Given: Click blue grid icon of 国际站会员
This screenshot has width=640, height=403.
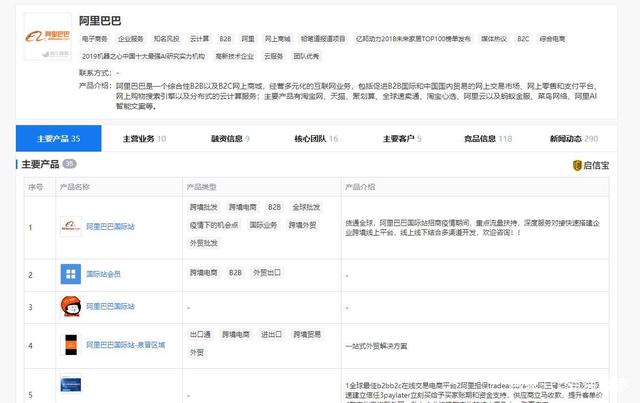Looking at the screenshot, I should [71, 274].
